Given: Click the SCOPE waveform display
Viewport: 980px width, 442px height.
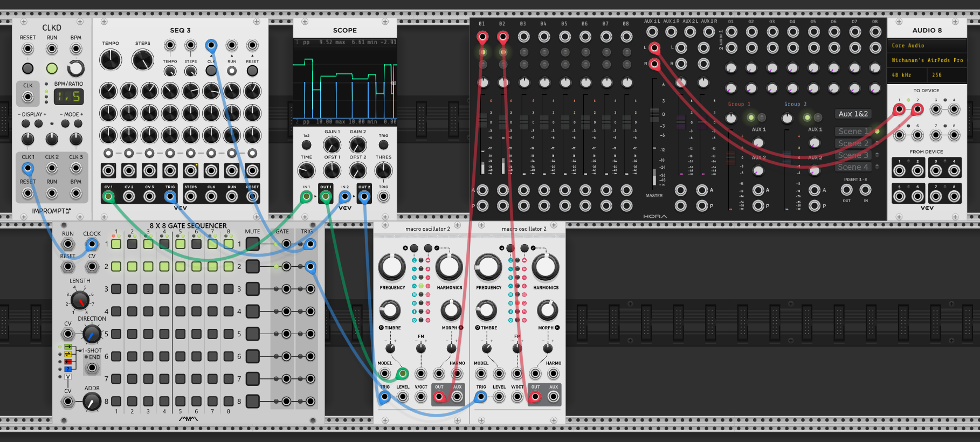Looking at the screenshot, I should click(x=345, y=82).
